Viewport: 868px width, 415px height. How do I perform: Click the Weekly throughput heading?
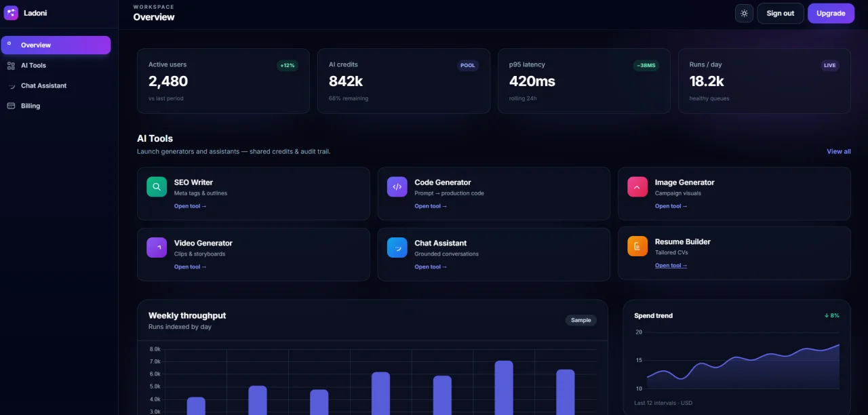point(187,316)
